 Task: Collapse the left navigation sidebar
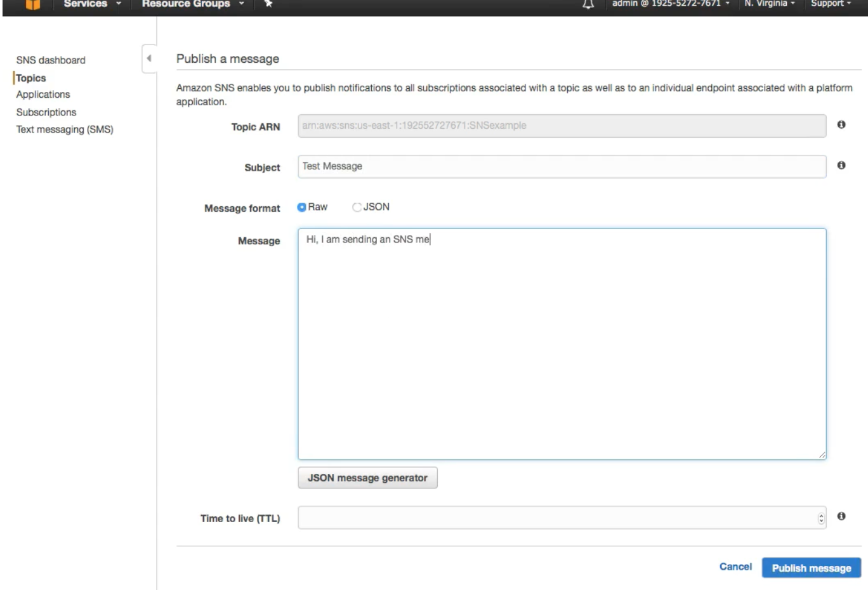[x=149, y=59]
